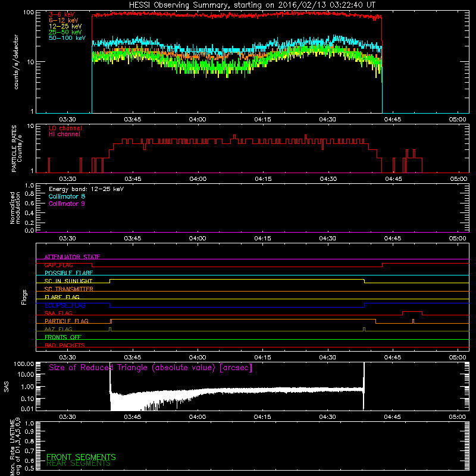476x476 pixels.
Task: Click the Mon. Rate LIVETIME axis label
Action: point(15,447)
